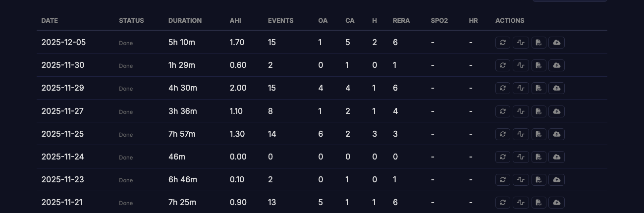Image resolution: width=644 pixels, height=213 pixels.
Task: Upload the 2025-11-30 session to cloud
Action: click(x=557, y=65)
